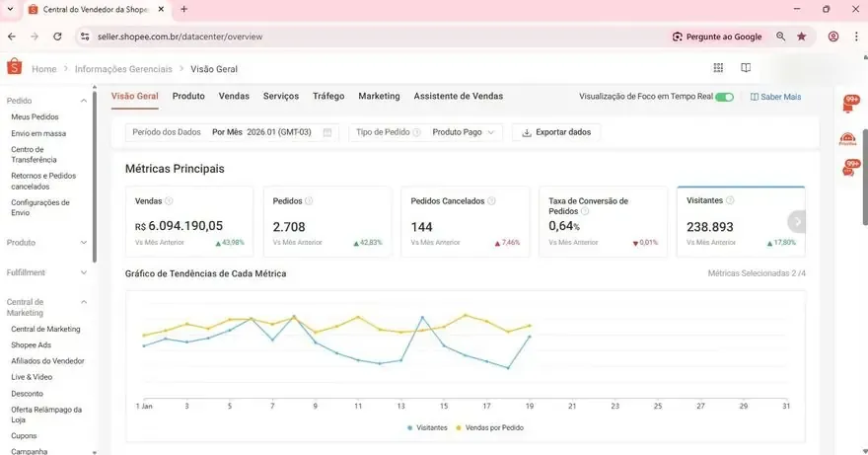Switch to the Serviços tab
The height and width of the screenshot is (455, 868).
coord(281,96)
